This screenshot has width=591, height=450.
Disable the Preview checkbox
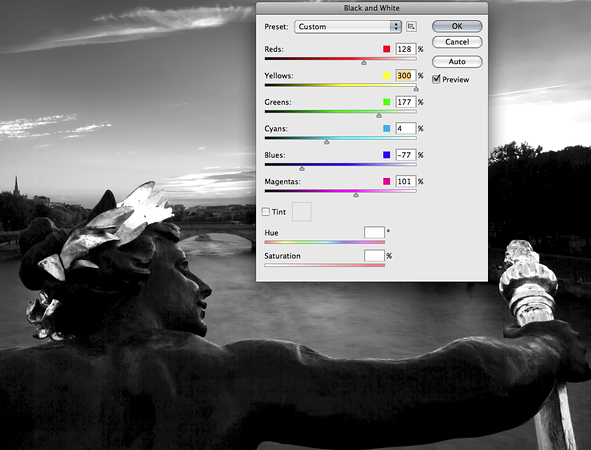(x=436, y=79)
